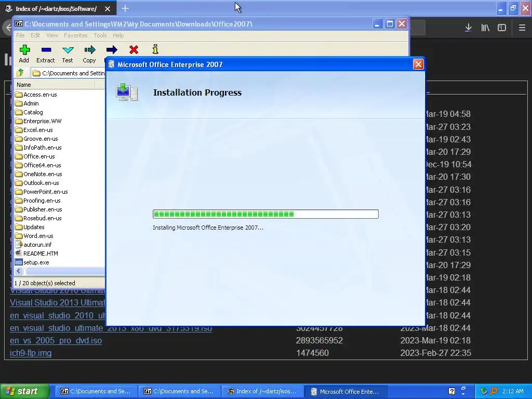The width and height of the screenshot is (532, 399).
Task: Select the Outlook.en-us folder
Action: point(37,183)
